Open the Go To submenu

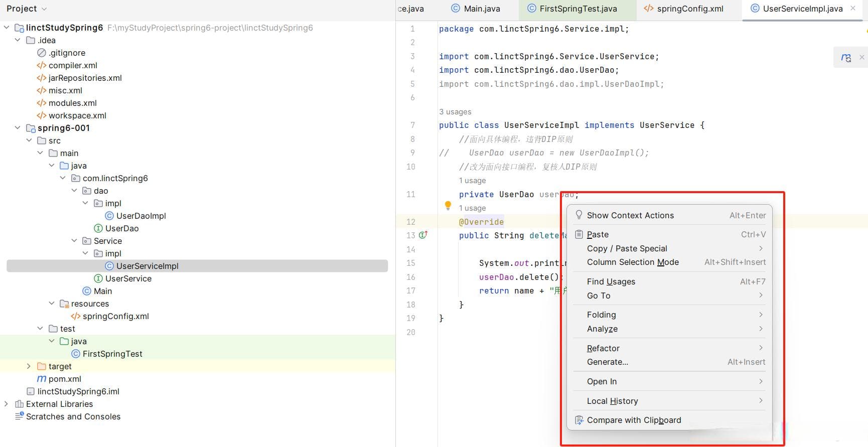tap(670, 295)
